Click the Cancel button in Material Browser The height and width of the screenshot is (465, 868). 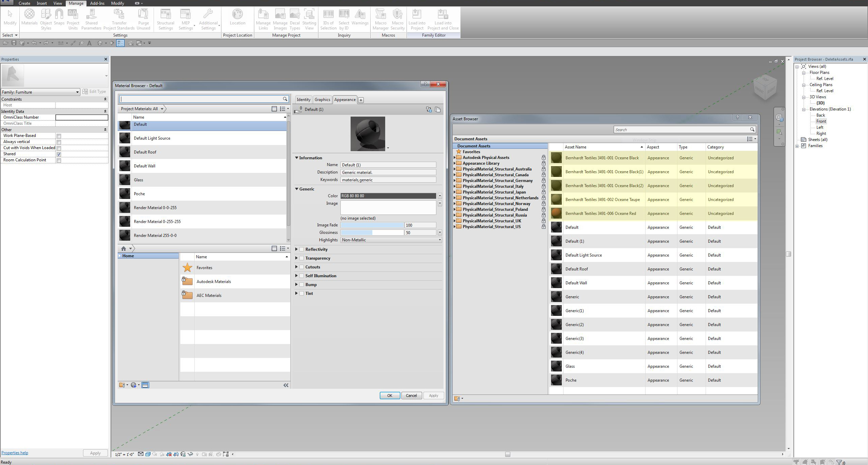coord(411,396)
